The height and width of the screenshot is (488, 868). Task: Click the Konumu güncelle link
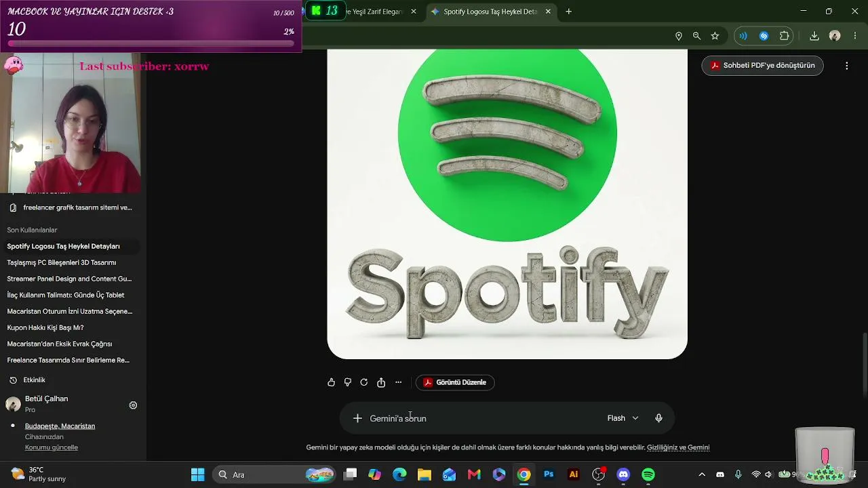point(52,447)
